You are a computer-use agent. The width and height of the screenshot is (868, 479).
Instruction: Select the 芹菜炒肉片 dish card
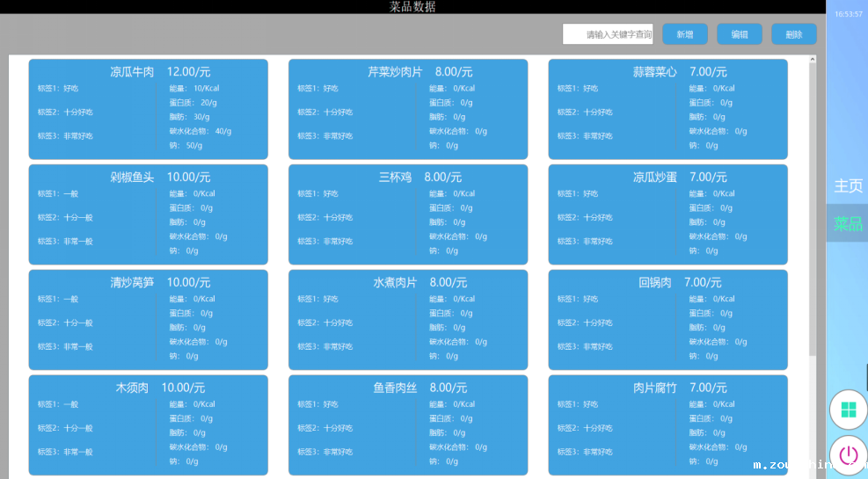click(408, 109)
